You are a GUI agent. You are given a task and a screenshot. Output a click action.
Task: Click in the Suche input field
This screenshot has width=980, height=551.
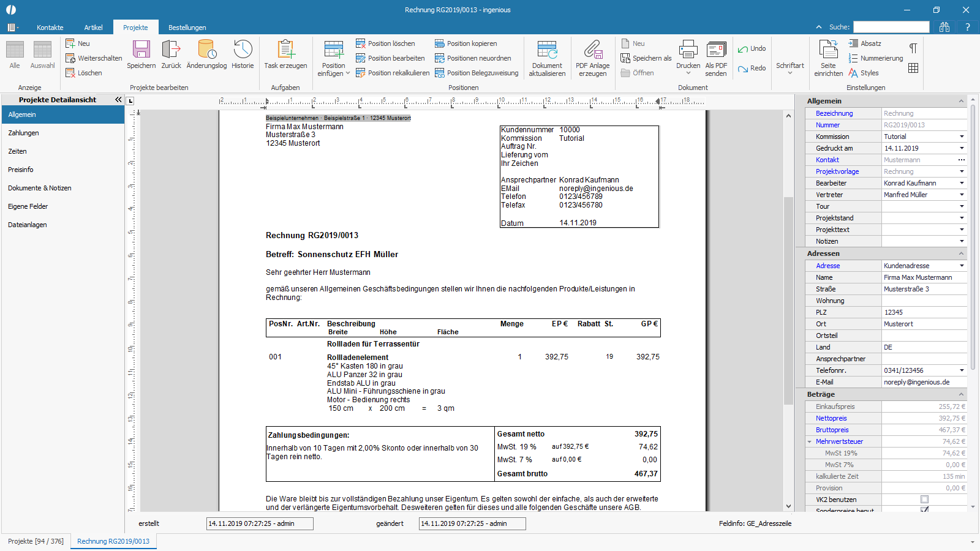point(891,27)
